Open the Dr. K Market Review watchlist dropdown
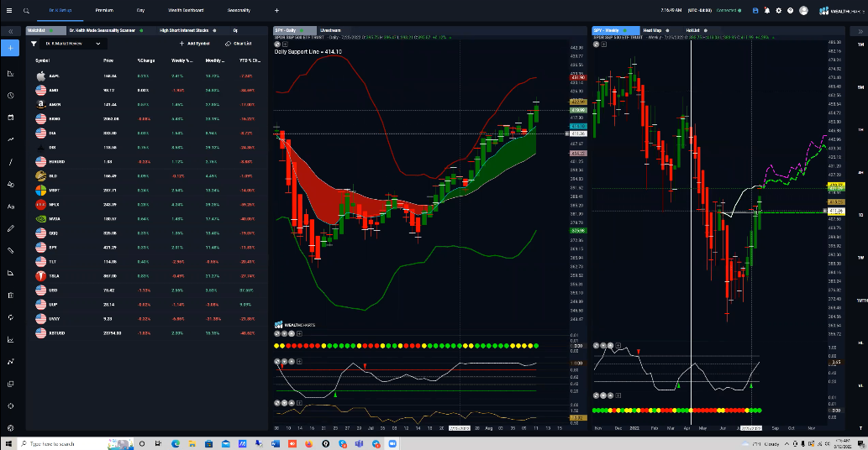This screenshot has height=450, width=868. pos(73,44)
